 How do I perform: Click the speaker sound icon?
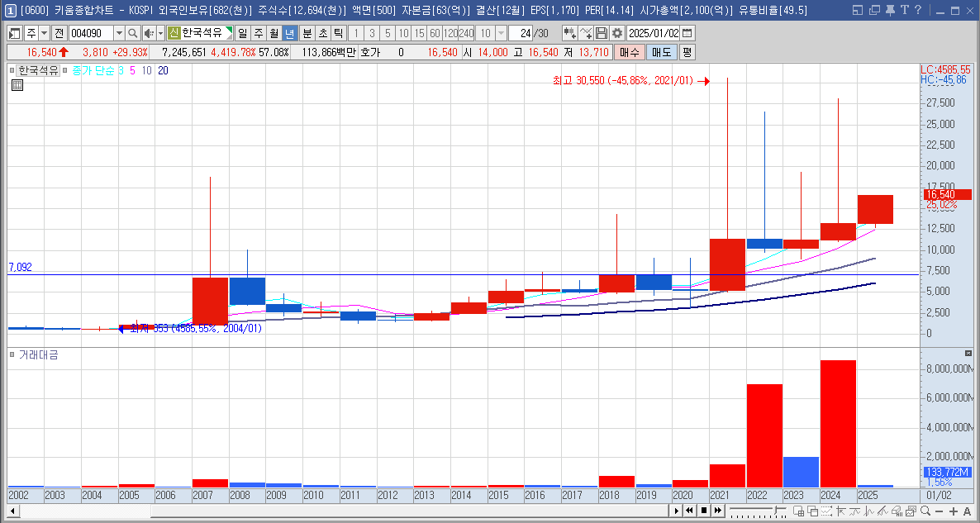coord(149,33)
